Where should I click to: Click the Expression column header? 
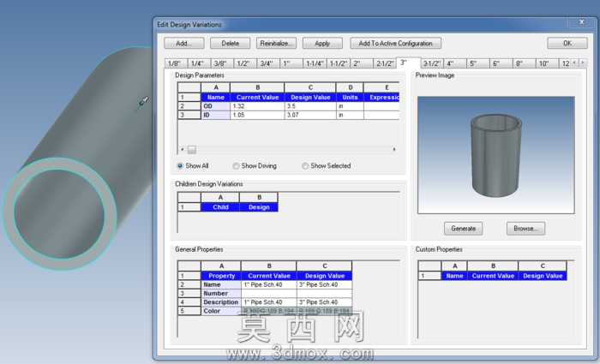click(382, 98)
